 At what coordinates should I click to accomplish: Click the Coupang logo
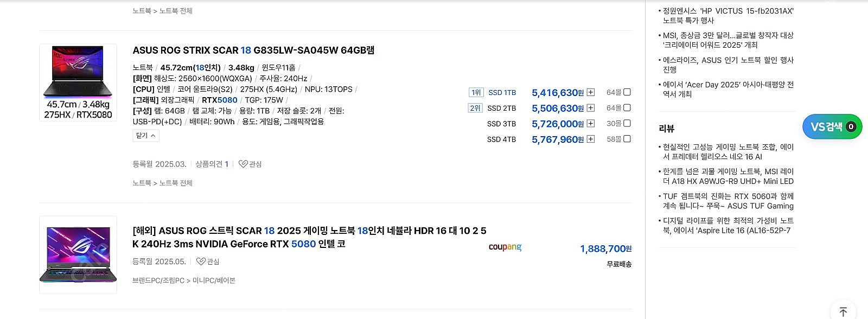[505, 247]
